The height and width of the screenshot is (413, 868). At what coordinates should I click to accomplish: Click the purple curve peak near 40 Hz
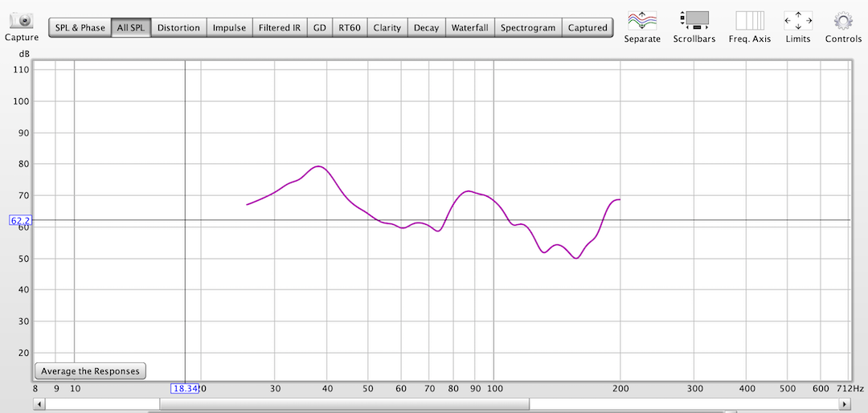point(319,166)
